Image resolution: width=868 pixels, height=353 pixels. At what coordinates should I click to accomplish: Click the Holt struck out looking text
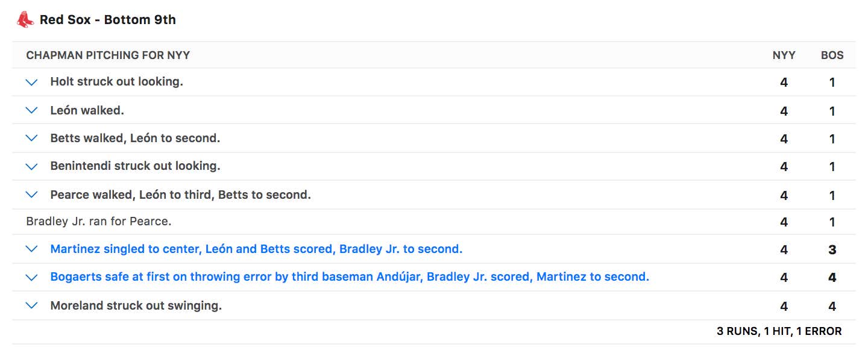(116, 82)
